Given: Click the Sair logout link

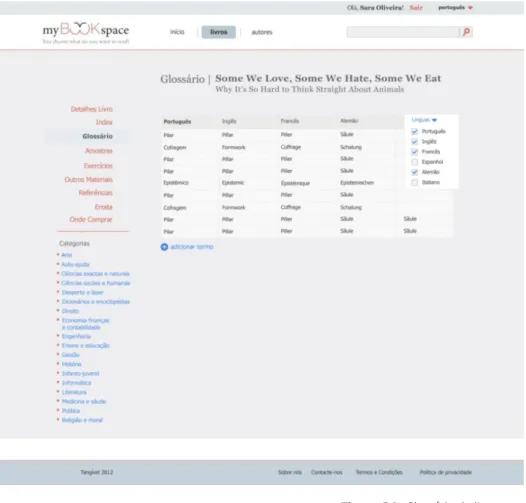Looking at the screenshot, I should tap(416, 8).
